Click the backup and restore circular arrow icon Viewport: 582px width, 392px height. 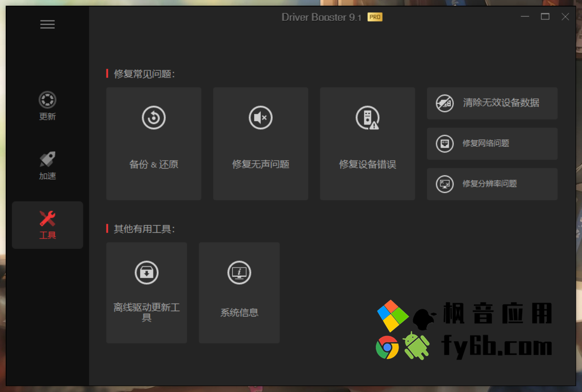(x=154, y=117)
